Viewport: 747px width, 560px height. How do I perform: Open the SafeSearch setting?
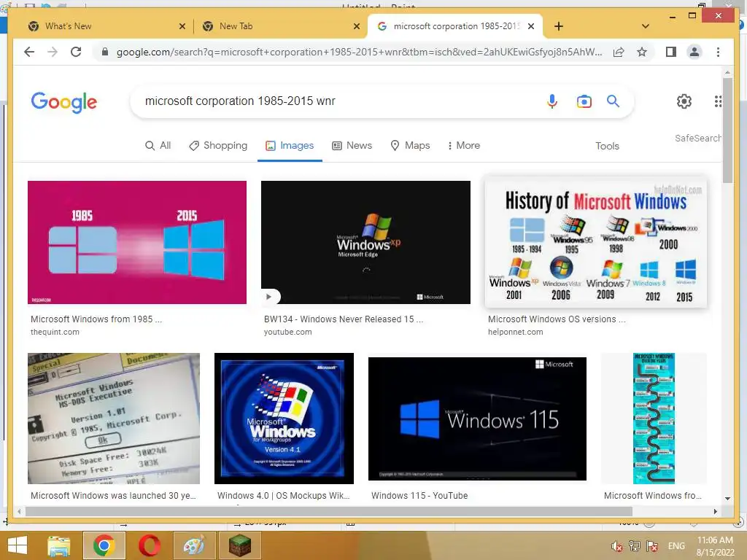point(697,138)
